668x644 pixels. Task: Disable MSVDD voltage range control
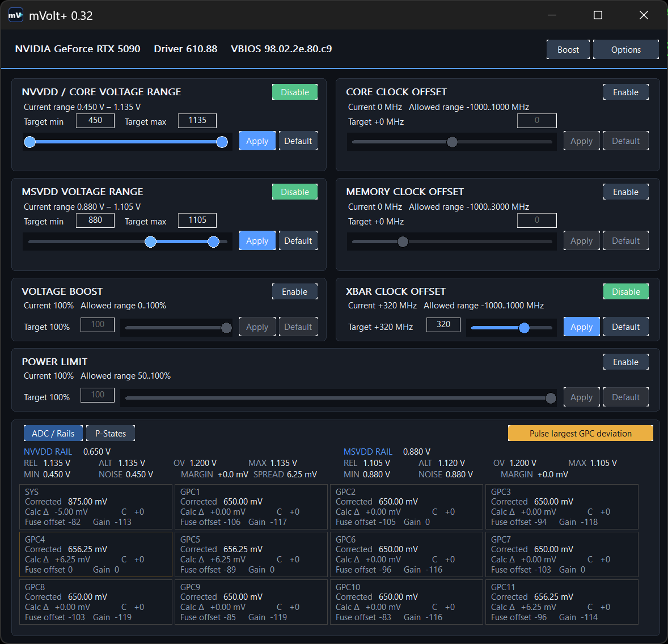pyautogui.click(x=294, y=192)
